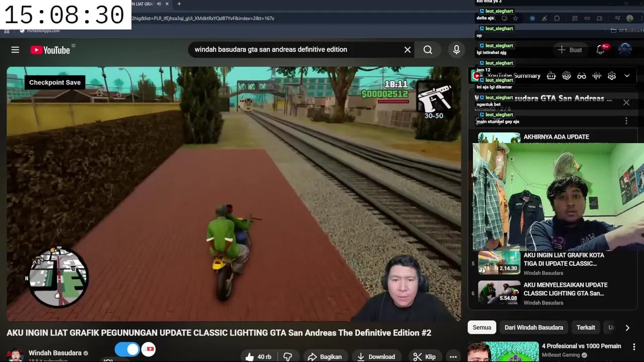Open the PortableApps.com bookmark
Image resolution: width=644 pixels, height=362 pixels.
(39, 31)
